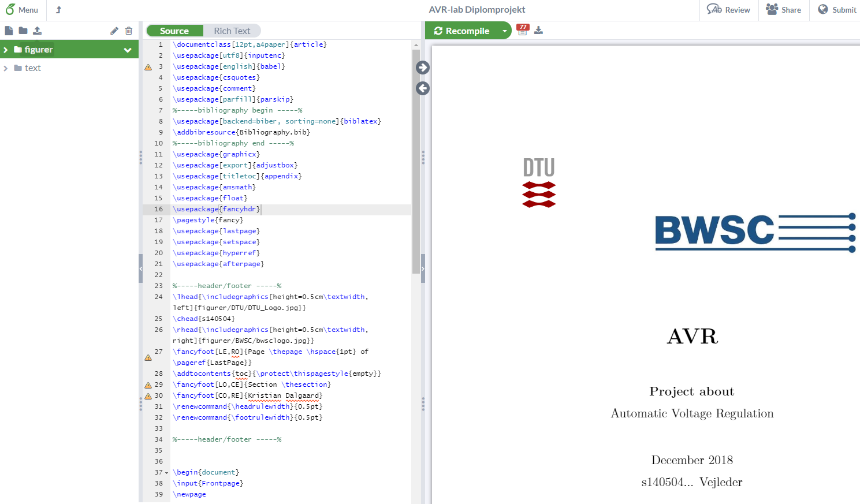Switch to Source editor mode
860x504 pixels.
pos(174,31)
